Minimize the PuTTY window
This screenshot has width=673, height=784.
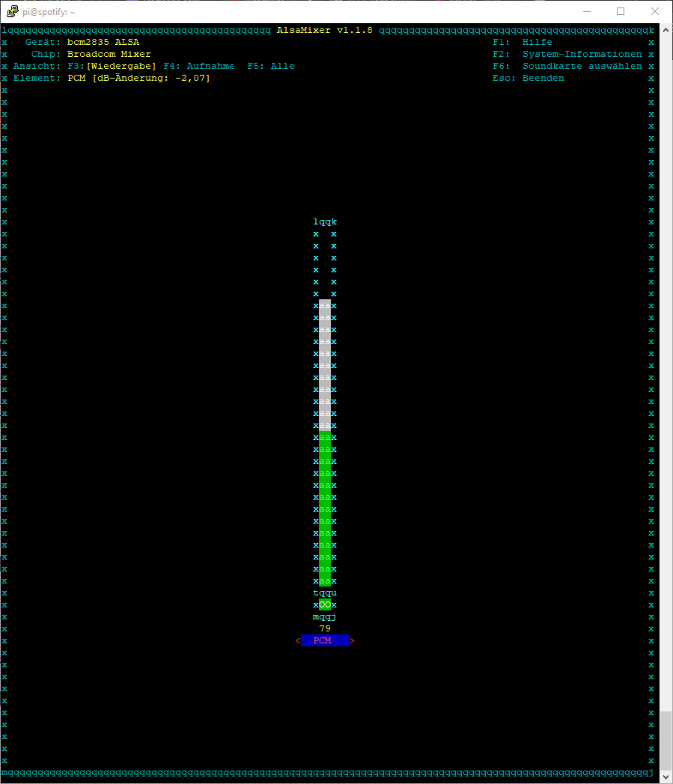586,11
